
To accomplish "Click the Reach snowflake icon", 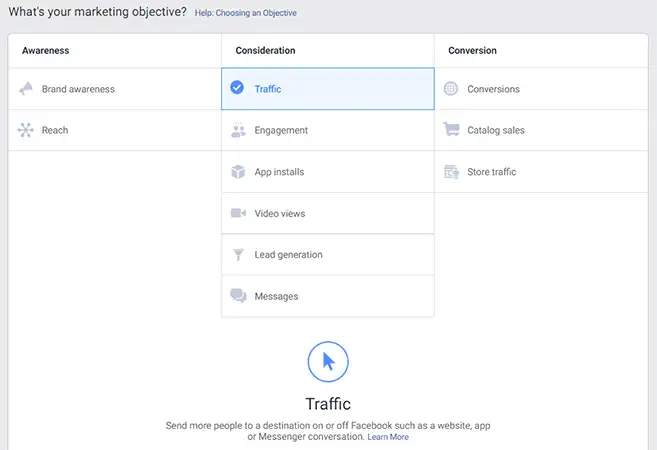I will [26, 130].
